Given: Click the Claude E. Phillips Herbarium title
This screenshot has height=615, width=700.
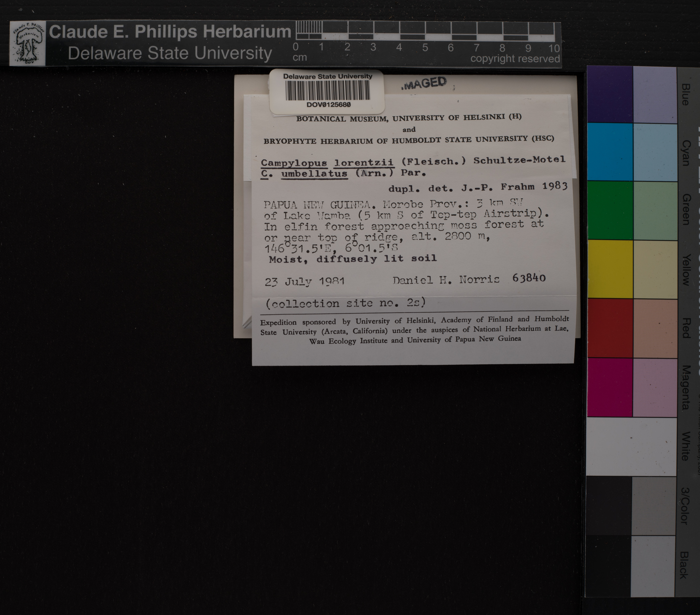Looking at the screenshot, I should pyautogui.click(x=170, y=32).
